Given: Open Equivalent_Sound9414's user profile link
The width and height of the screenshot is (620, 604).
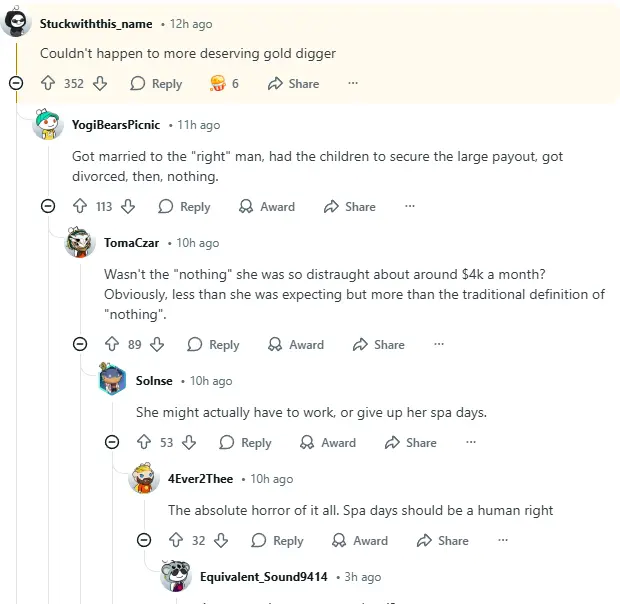Looking at the screenshot, I should click(x=263, y=577).
